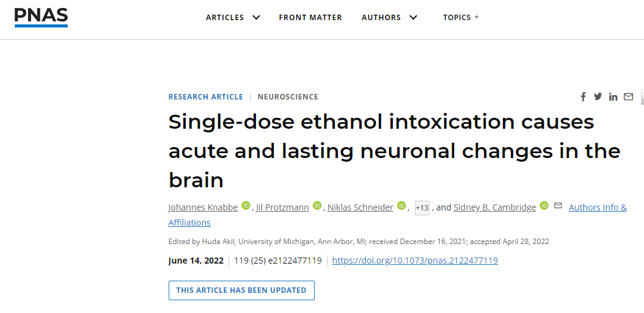Go to the PNAS home logo
The height and width of the screenshot is (313, 644).
point(41,17)
